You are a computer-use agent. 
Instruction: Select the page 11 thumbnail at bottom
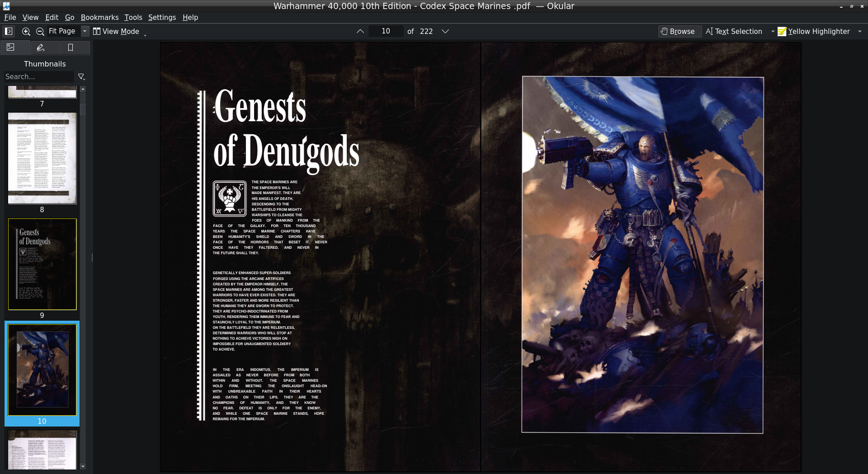pos(42,450)
